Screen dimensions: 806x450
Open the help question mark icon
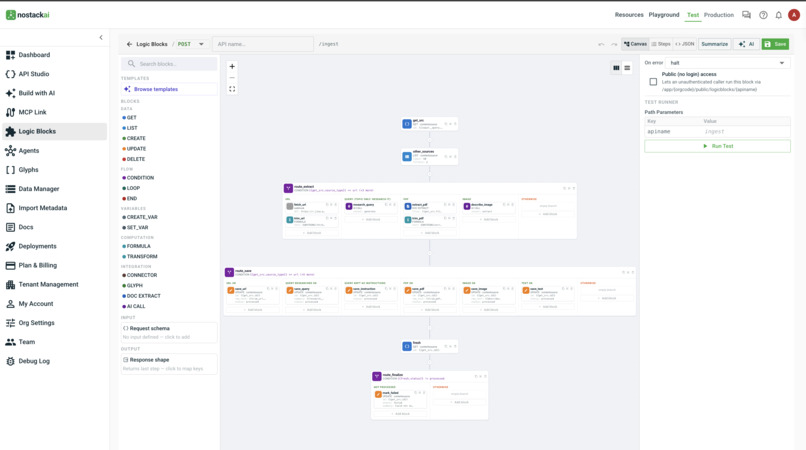tap(763, 15)
